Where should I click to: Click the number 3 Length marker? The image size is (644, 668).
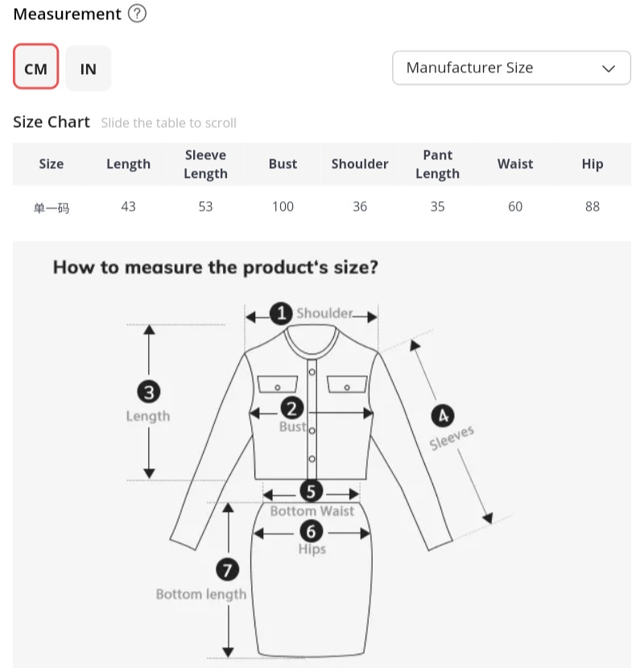coord(148,392)
